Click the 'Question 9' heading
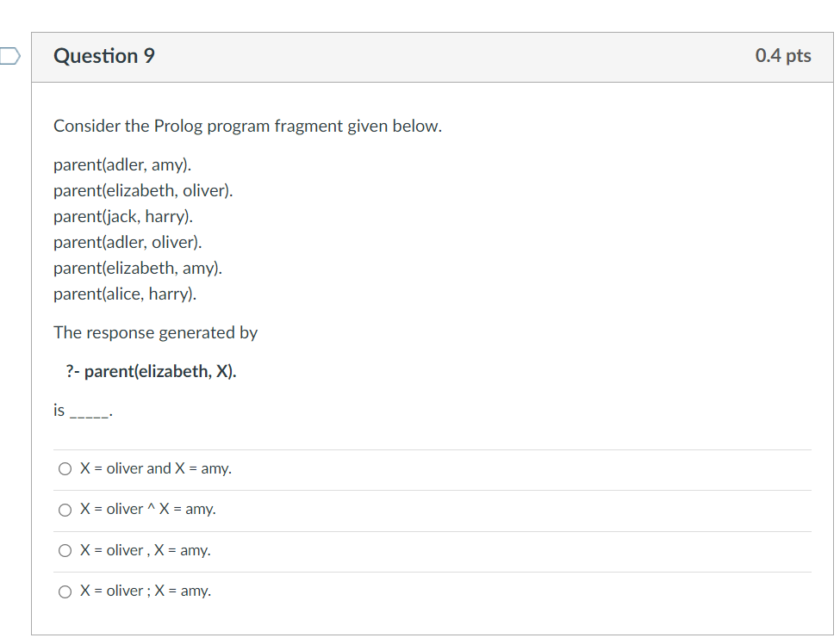 coord(104,56)
